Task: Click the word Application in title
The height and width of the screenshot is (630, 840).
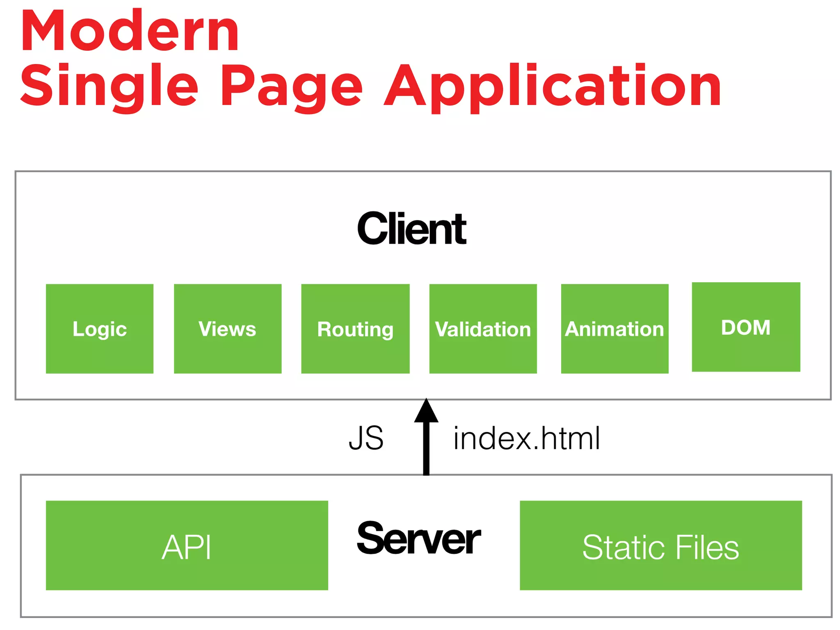Action: coord(552,86)
